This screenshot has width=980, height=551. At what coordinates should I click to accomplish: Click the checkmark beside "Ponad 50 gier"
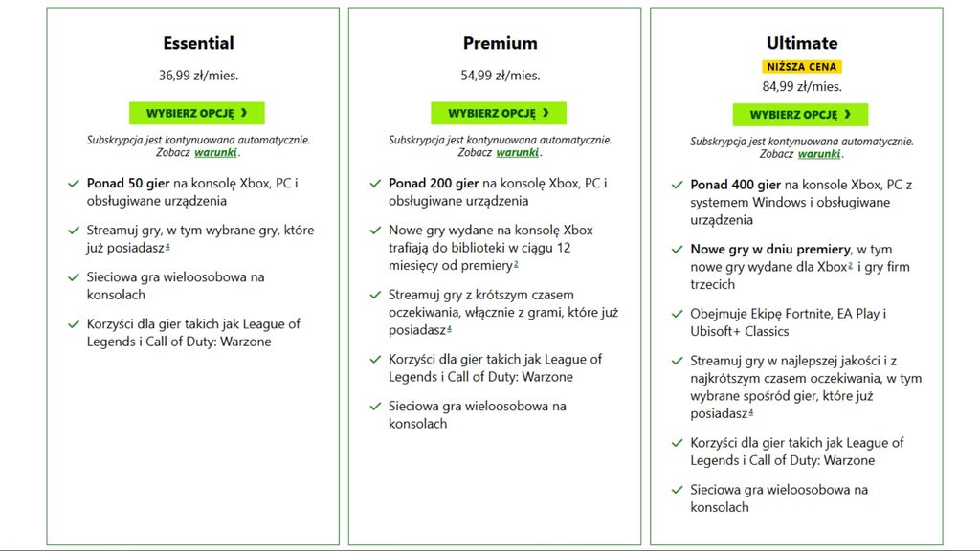74,183
